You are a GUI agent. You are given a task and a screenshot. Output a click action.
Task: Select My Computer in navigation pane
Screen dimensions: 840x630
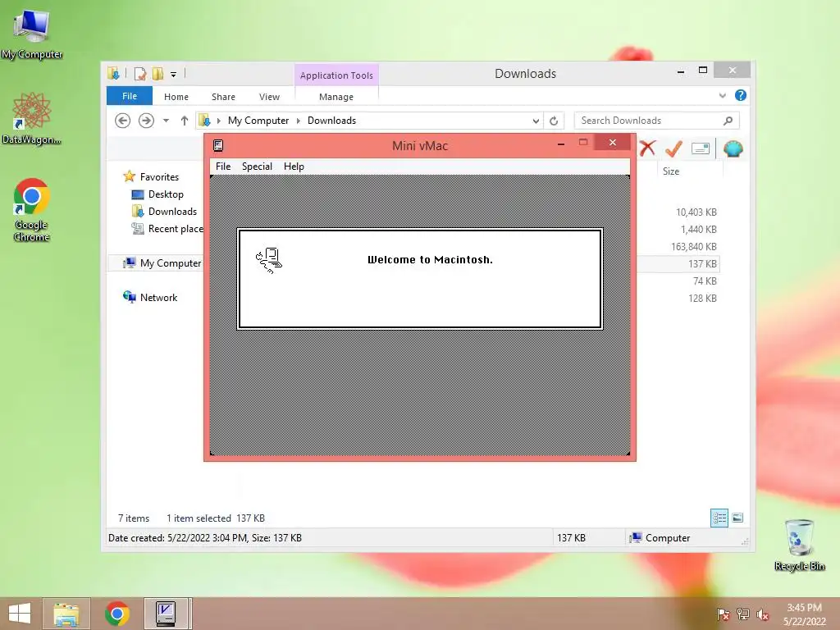click(171, 263)
